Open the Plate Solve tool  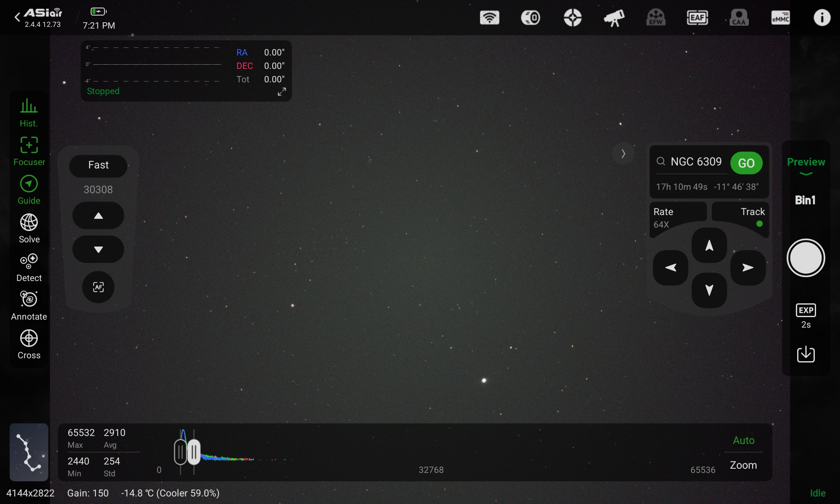coord(29,228)
